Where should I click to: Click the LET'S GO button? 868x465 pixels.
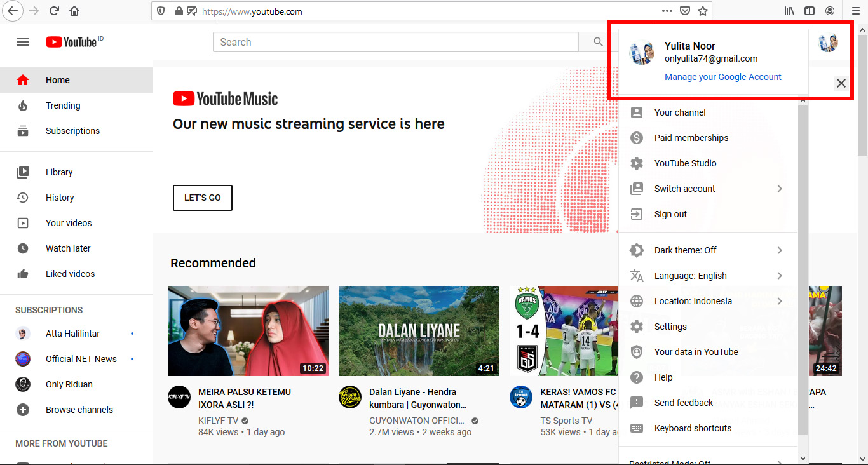tap(202, 198)
